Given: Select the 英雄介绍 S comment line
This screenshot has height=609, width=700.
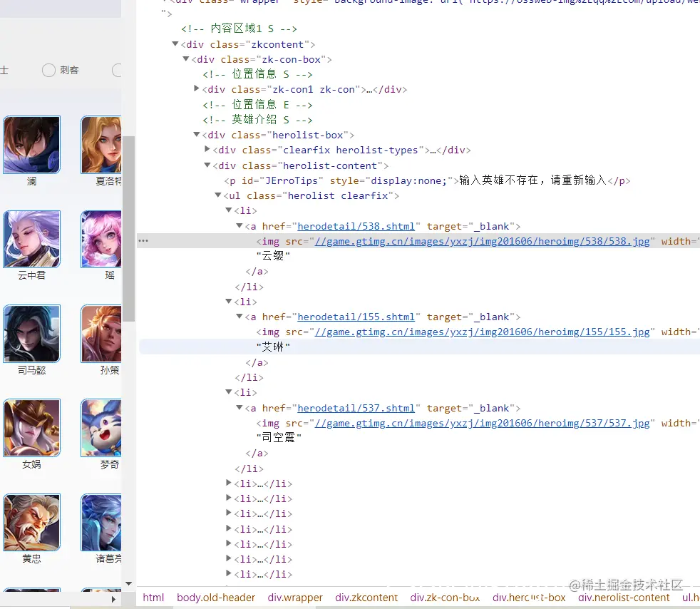Looking at the screenshot, I should 257,120.
